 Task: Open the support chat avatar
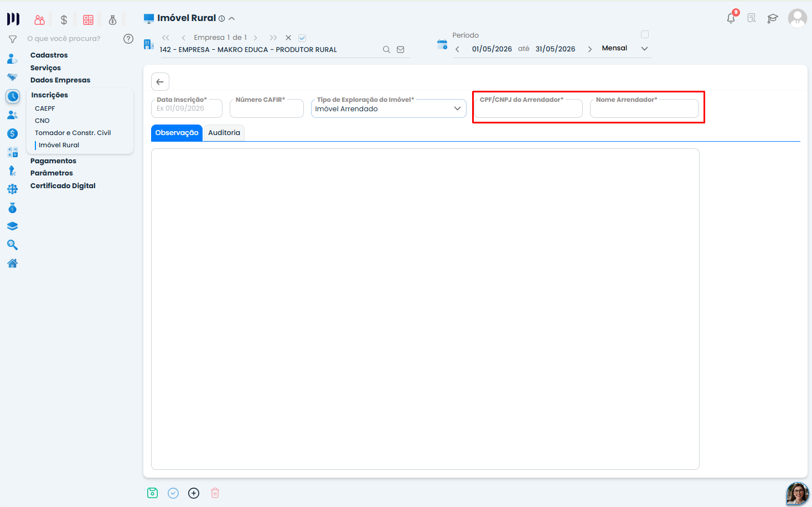pos(798,494)
